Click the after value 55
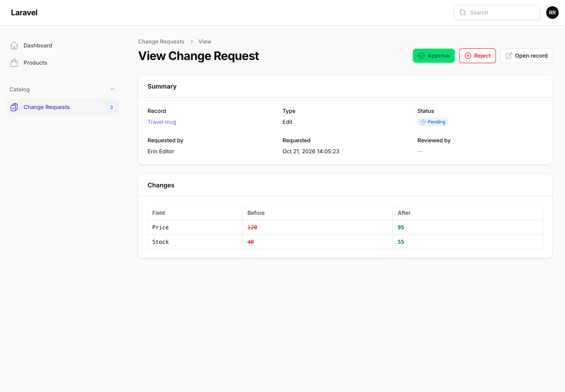This screenshot has width=565, height=392. 401,242
